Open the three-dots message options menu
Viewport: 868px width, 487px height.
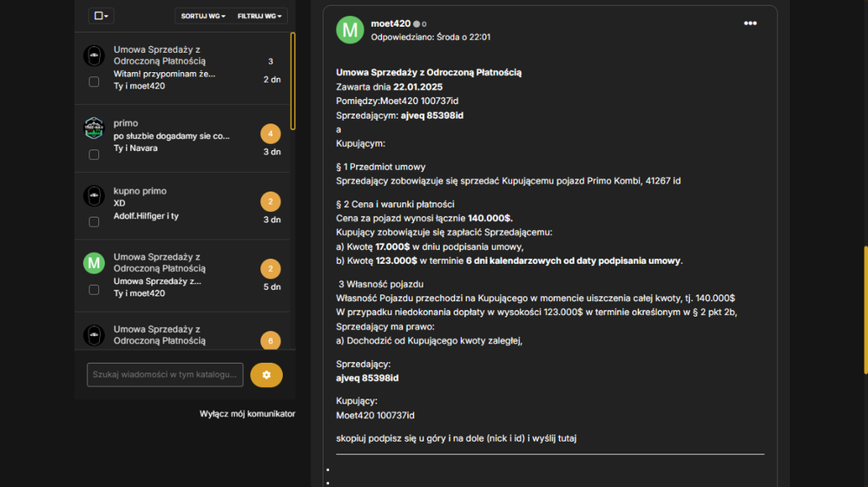pyautogui.click(x=750, y=23)
